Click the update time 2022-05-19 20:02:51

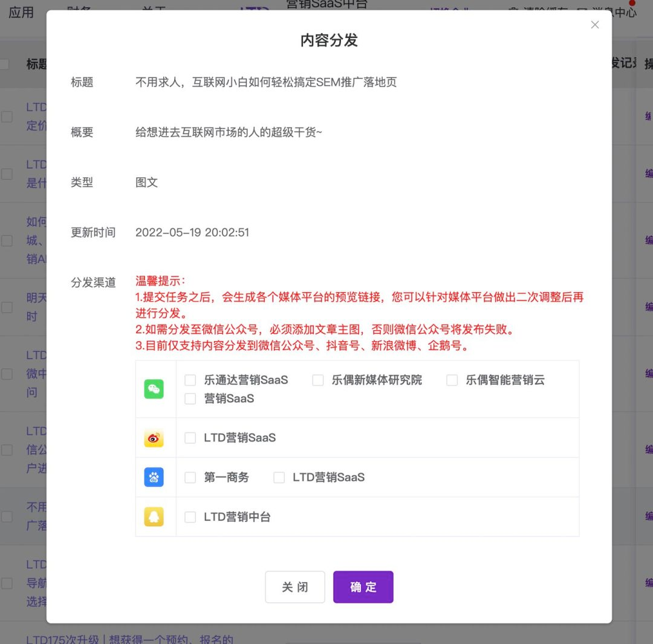192,232
